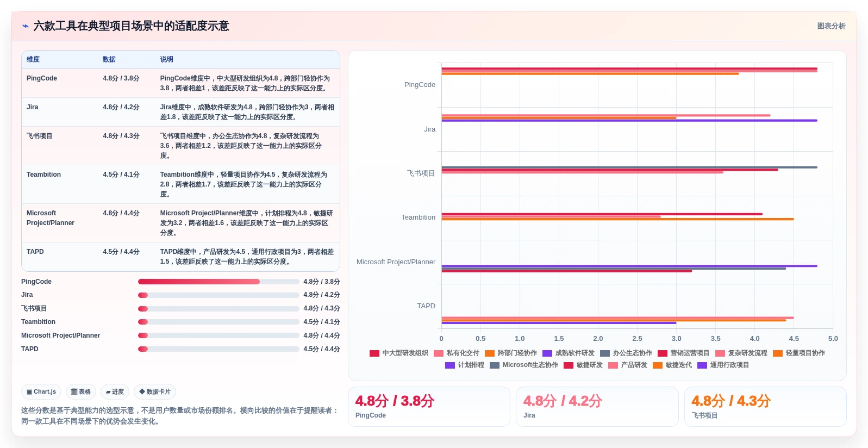
Task: Toggle the 营销运营项目 legend entry
Action: (684, 353)
